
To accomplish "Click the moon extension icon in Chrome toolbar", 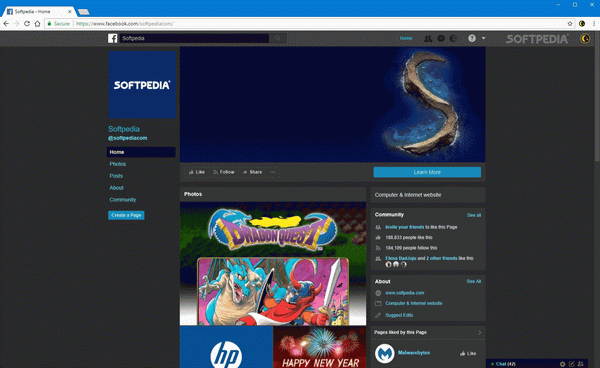I will 582,24.
